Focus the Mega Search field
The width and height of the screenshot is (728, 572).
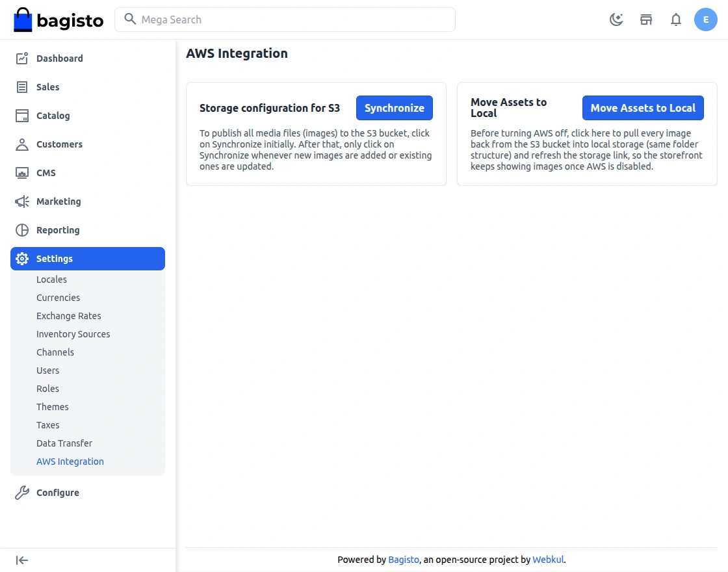285,19
